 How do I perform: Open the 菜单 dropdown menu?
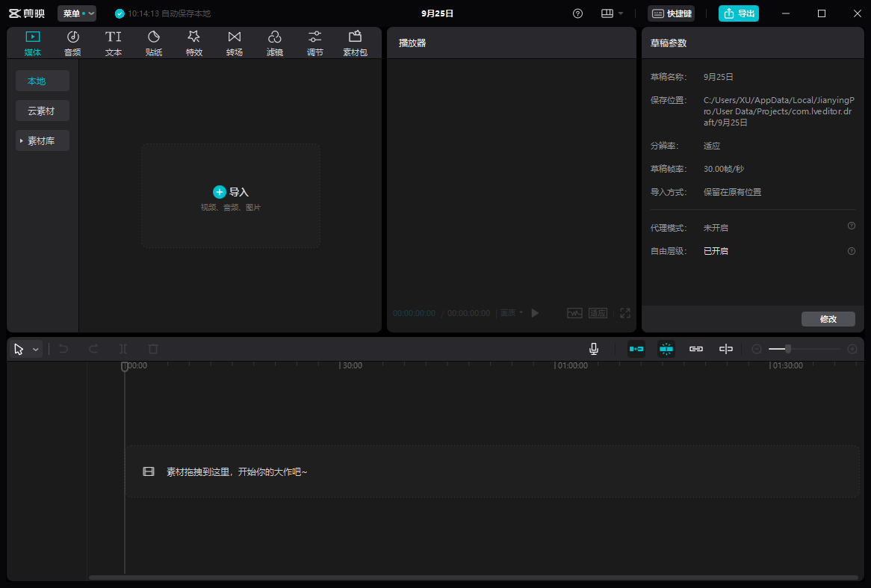[x=77, y=13]
